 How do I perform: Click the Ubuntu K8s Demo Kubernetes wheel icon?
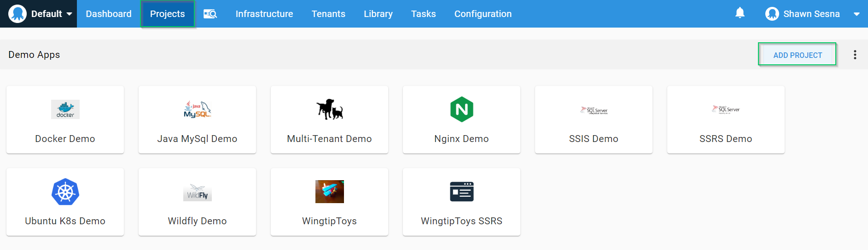click(x=65, y=192)
